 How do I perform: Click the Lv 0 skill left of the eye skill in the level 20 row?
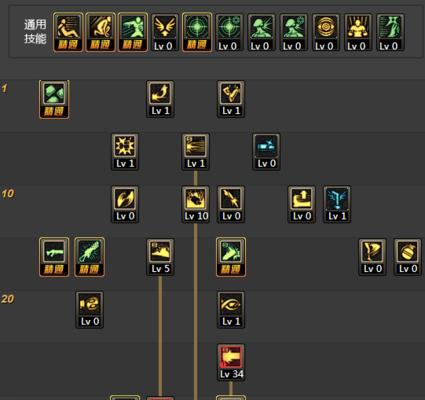point(90,310)
